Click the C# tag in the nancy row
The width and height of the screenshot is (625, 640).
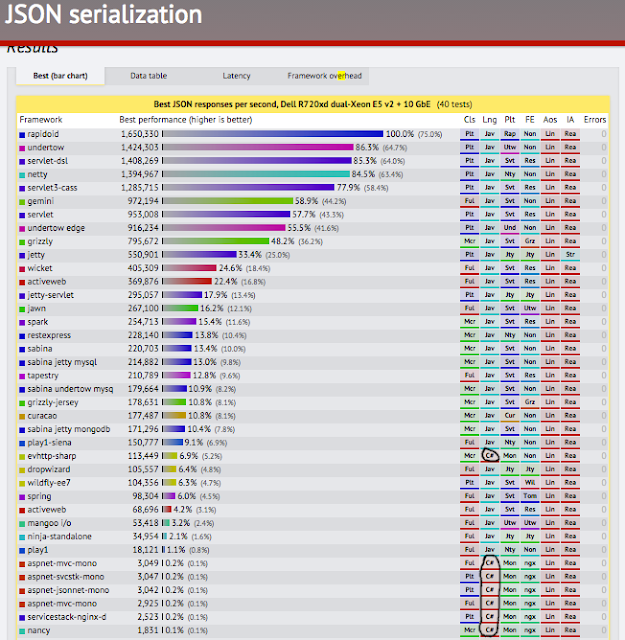point(489,630)
